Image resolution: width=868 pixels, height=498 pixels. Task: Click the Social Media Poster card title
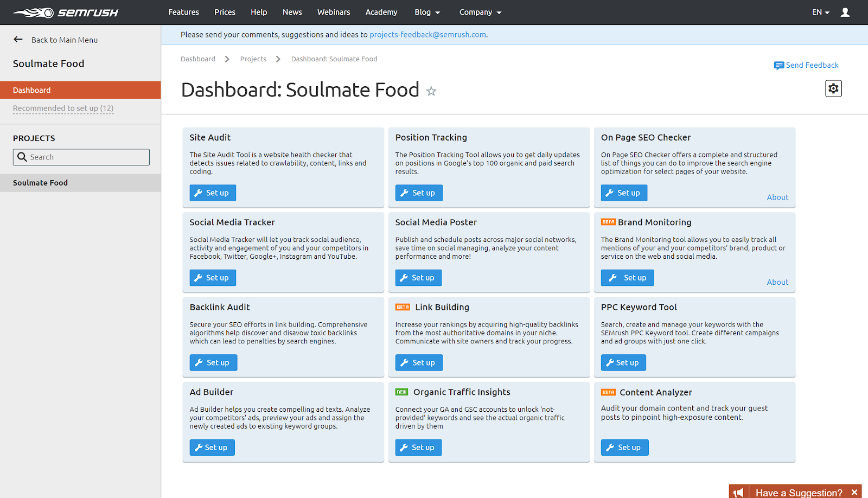436,222
